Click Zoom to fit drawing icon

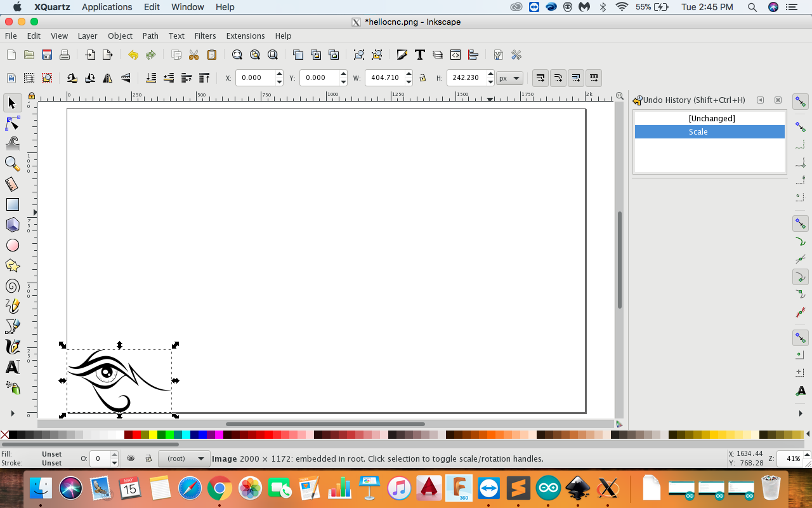click(255, 55)
